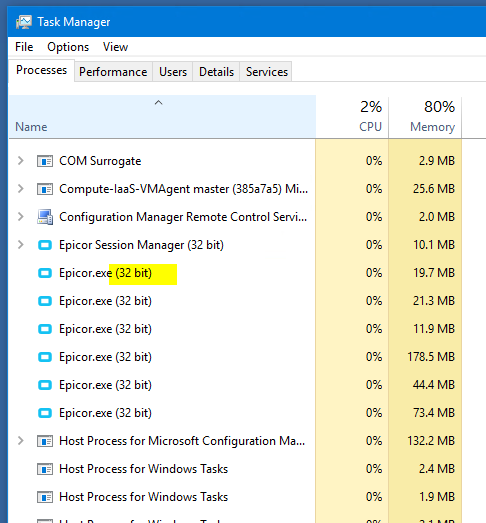The width and height of the screenshot is (486, 523).
Task: Click icon of Epicor.exe using 11.9 MB
Action: point(45,329)
